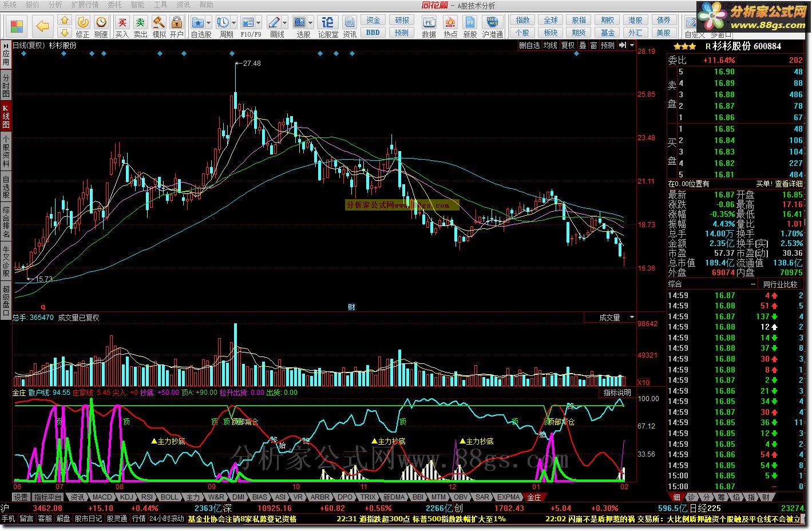This screenshot has height=531, width=812.
Task: Switch to 分时图 intraday view in sidebar
Action: pos(6,85)
